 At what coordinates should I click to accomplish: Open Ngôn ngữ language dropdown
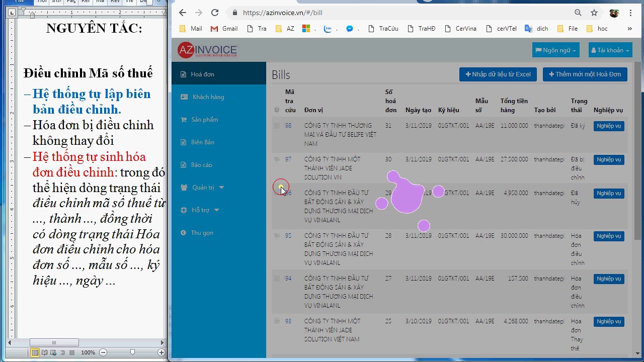pyautogui.click(x=556, y=50)
